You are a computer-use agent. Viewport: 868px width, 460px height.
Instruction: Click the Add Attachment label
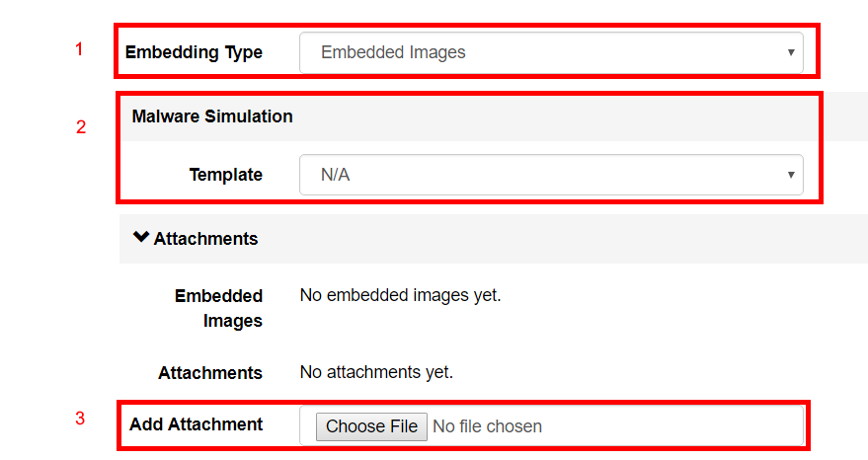[x=196, y=424]
